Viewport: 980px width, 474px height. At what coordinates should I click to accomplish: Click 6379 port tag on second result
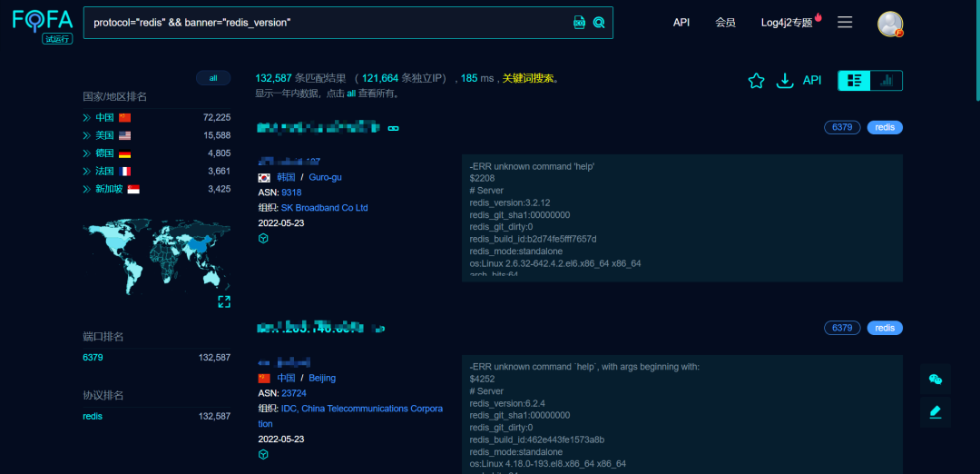click(842, 328)
